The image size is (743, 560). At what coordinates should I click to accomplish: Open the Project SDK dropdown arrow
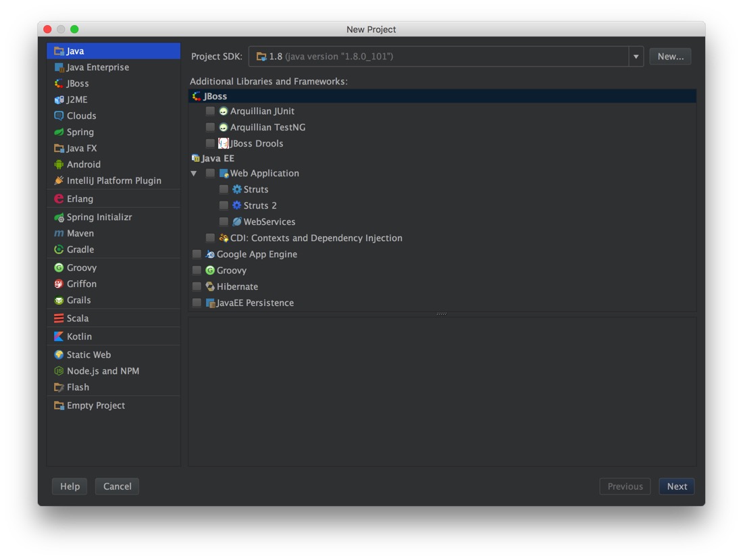pos(636,57)
